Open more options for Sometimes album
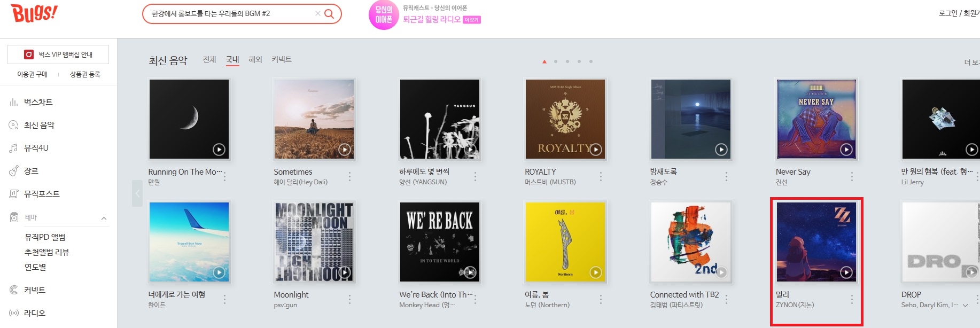 [350, 176]
